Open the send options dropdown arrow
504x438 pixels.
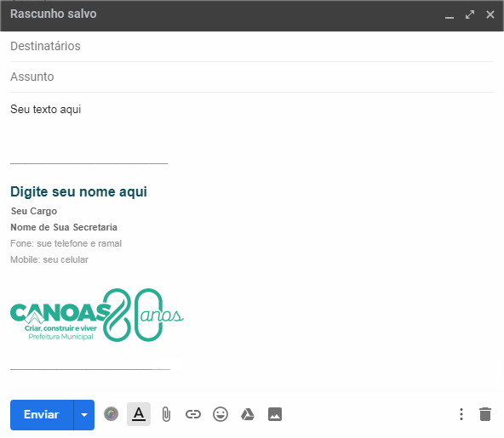[84, 414]
